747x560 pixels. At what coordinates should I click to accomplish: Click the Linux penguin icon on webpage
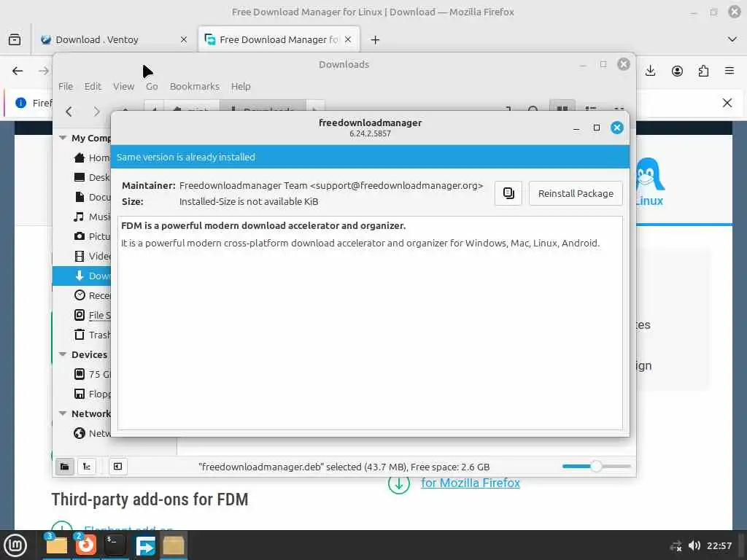(649, 174)
